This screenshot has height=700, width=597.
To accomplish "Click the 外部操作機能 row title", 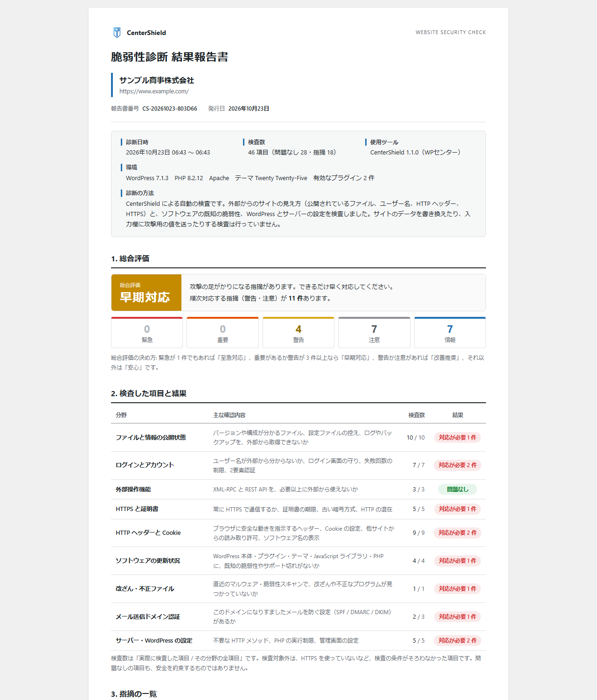I will pyautogui.click(x=133, y=490).
